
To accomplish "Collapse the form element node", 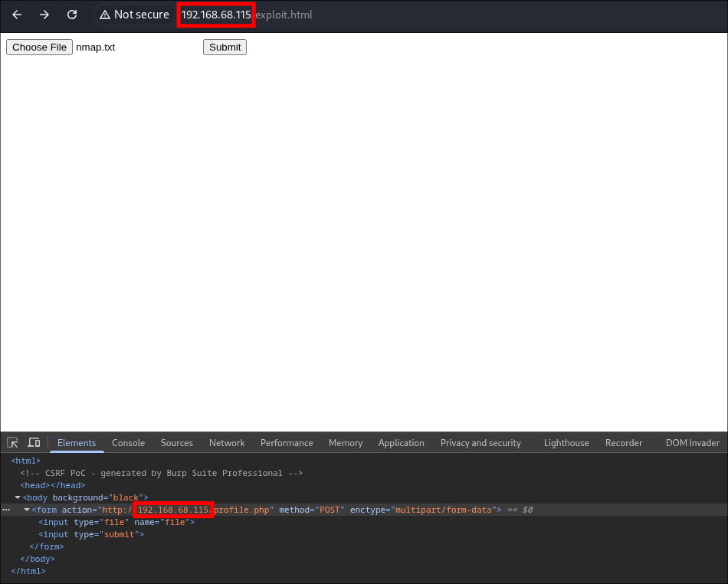I will tap(27, 510).
